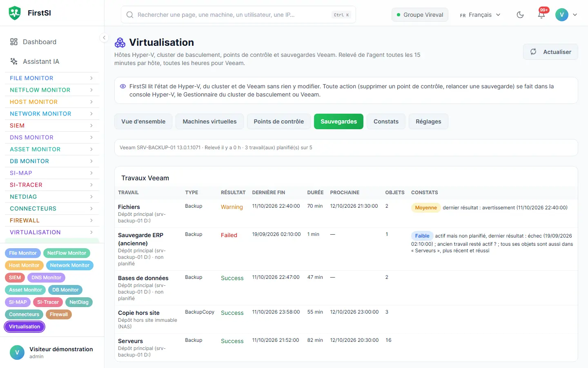The height and width of the screenshot is (368, 588).
Task: Click the SI-Tracer pill
Action: pyautogui.click(x=48, y=302)
